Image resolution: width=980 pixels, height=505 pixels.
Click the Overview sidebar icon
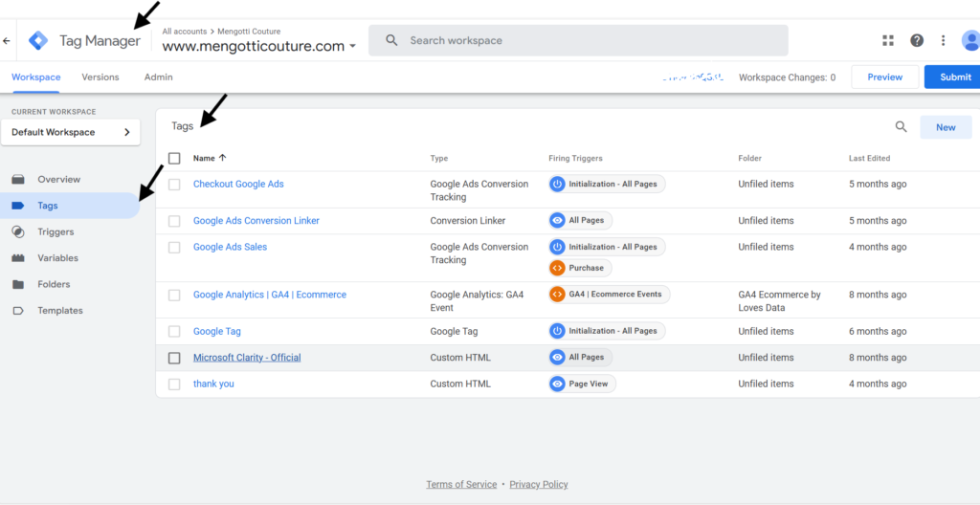pyautogui.click(x=18, y=180)
